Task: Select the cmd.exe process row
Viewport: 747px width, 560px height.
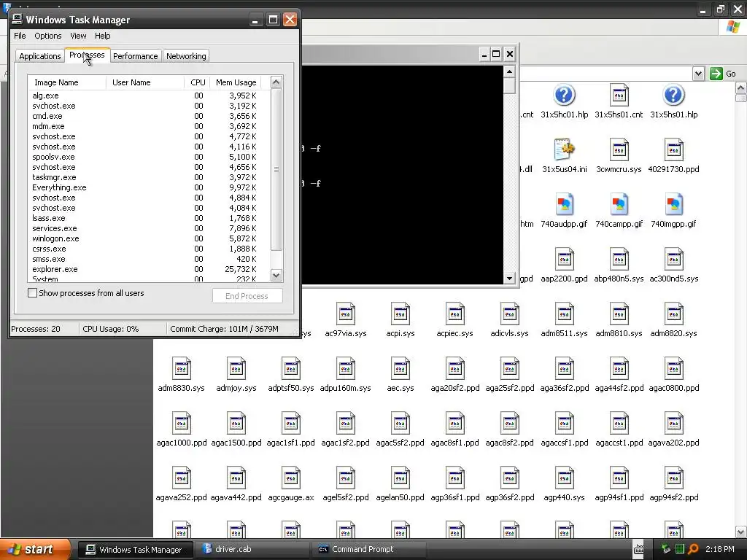Action: pos(149,116)
